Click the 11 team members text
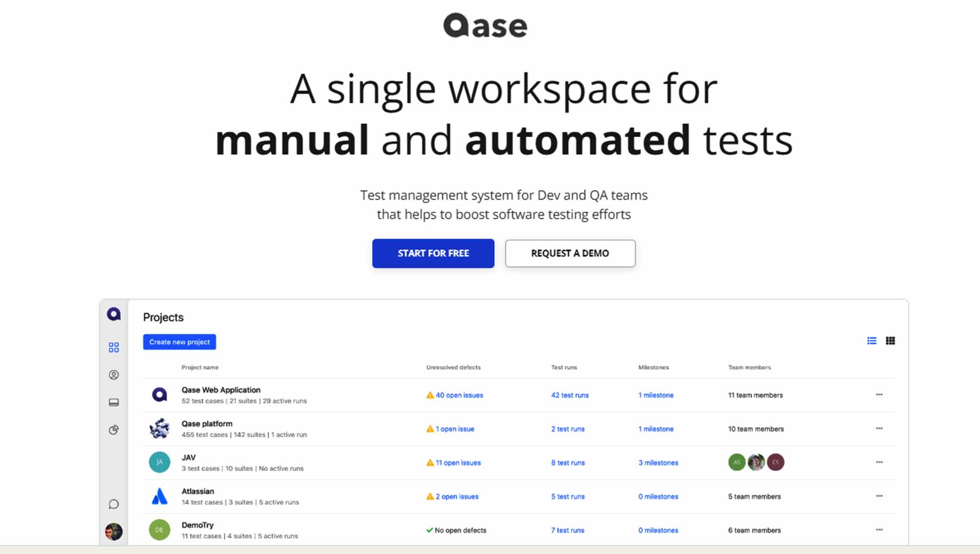The height and width of the screenshot is (554, 980). pos(755,395)
